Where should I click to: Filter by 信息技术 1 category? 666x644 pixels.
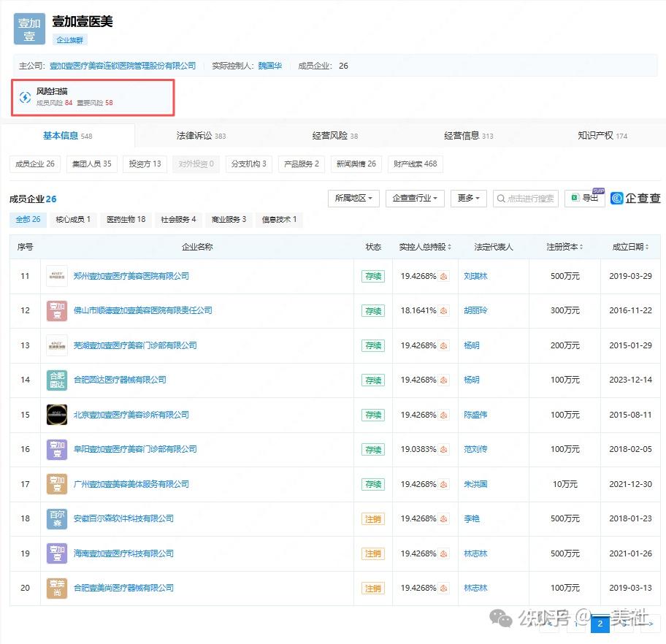pyautogui.click(x=279, y=220)
